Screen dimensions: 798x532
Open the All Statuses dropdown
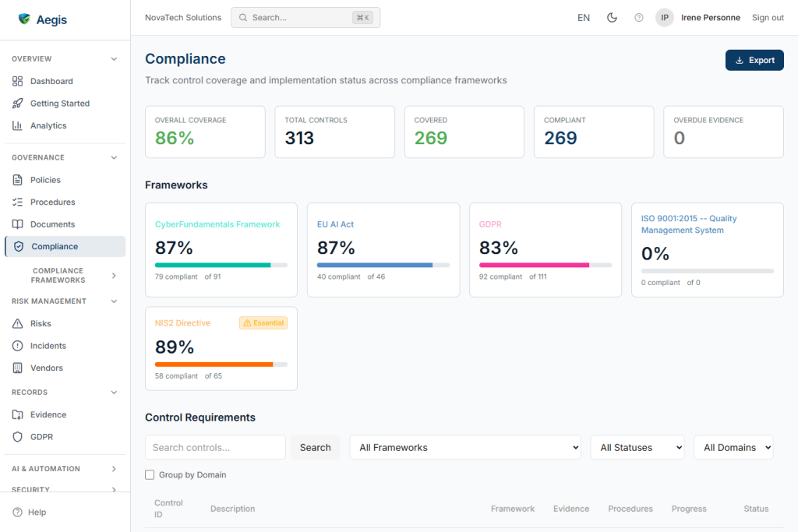[637, 447]
